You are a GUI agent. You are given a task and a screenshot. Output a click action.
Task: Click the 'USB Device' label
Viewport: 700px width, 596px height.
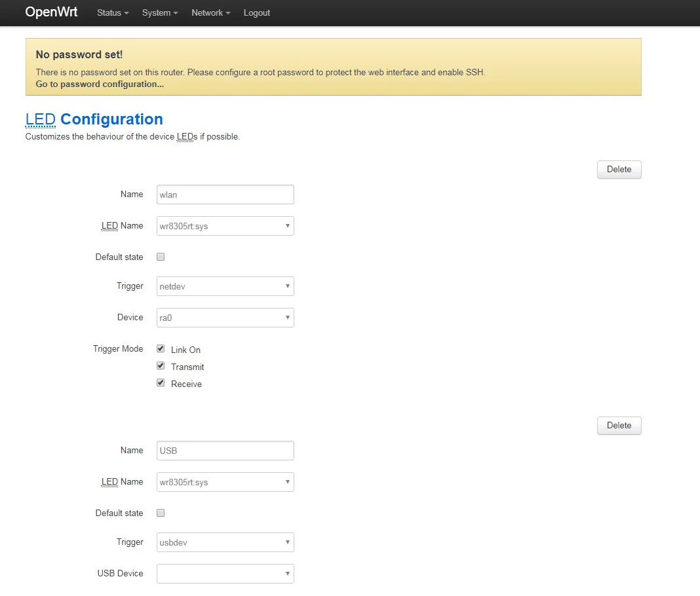pos(120,574)
